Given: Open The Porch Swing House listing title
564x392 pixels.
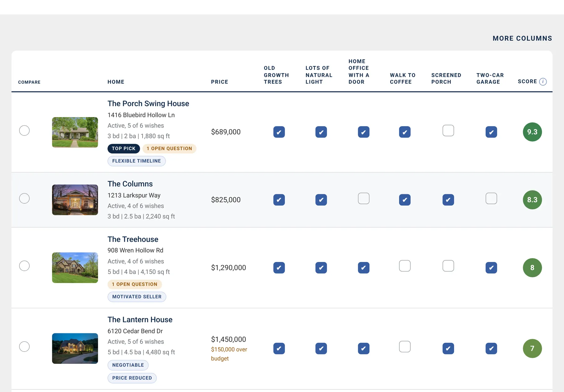Looking at the screenshot, I should (x=148, y=103).
